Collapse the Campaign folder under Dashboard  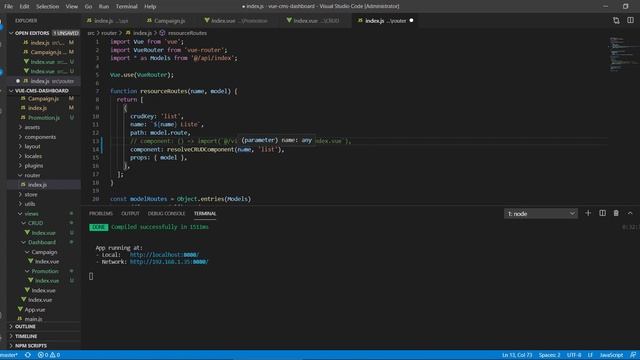pyautogui.click(x=44, y=252)
